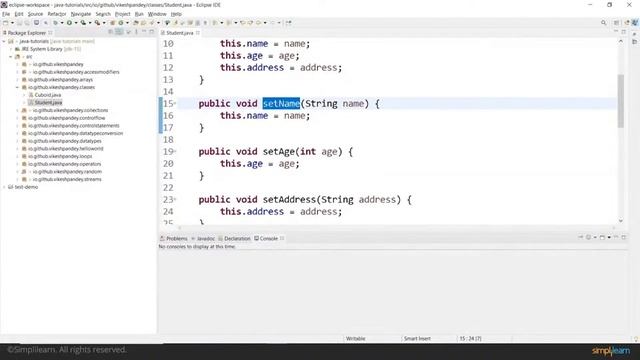Click the Open Console icon in Console toolbar

[x=602, y=238]
